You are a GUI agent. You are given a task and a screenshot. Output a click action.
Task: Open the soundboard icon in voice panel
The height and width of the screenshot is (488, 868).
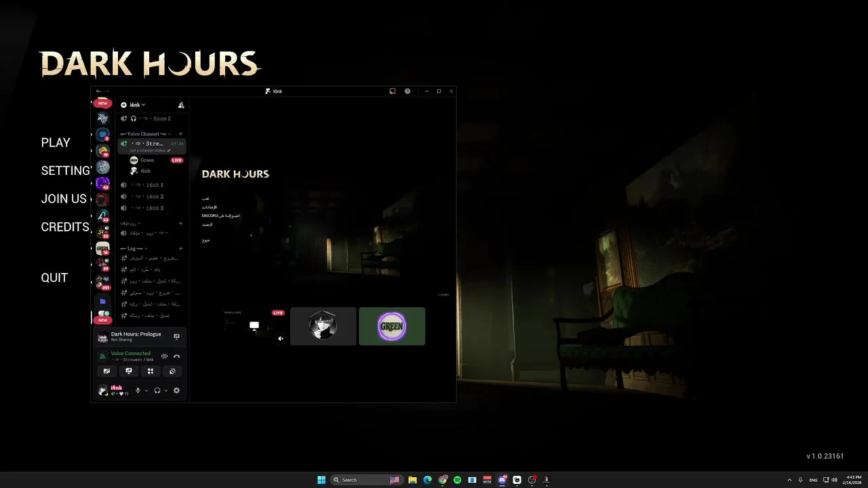[x=172, y=371]
